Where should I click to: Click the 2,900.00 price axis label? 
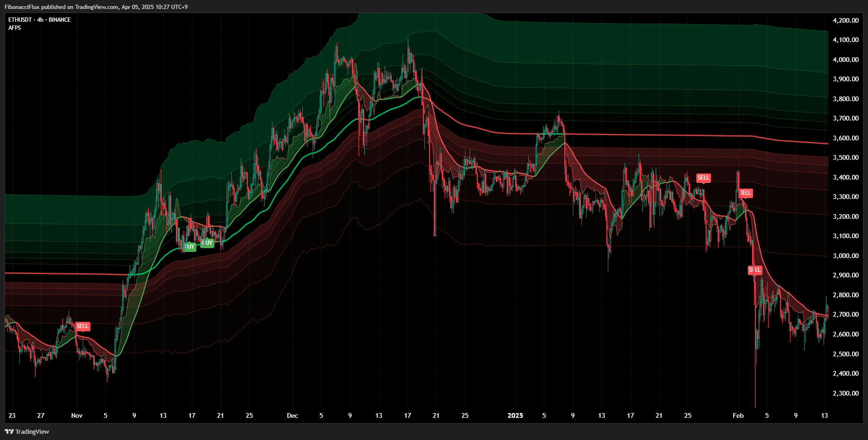846,275
